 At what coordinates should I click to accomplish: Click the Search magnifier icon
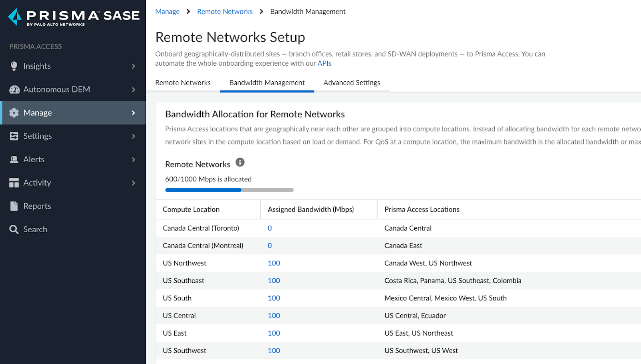[x=14, y=229]
